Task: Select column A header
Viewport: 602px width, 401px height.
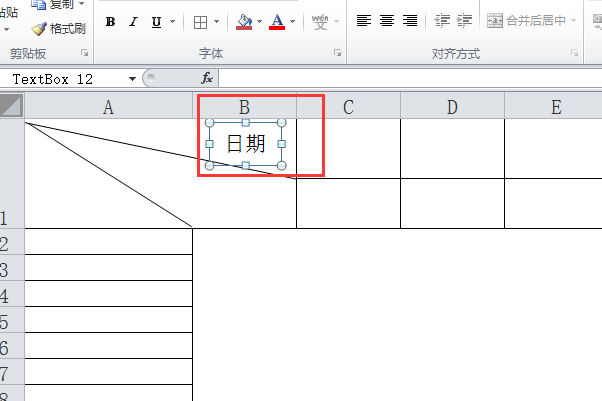Action: [x=108, y=107]
